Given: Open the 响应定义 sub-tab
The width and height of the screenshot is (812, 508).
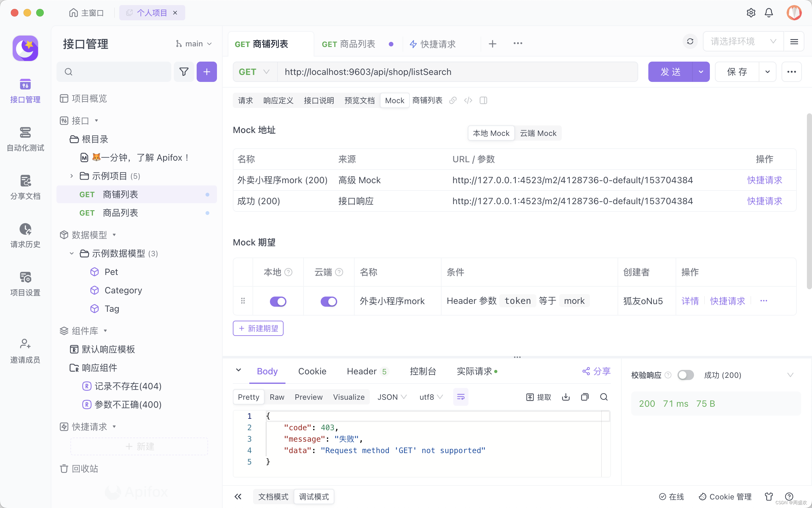Looking at the screenshot, I should coord(278,100).
